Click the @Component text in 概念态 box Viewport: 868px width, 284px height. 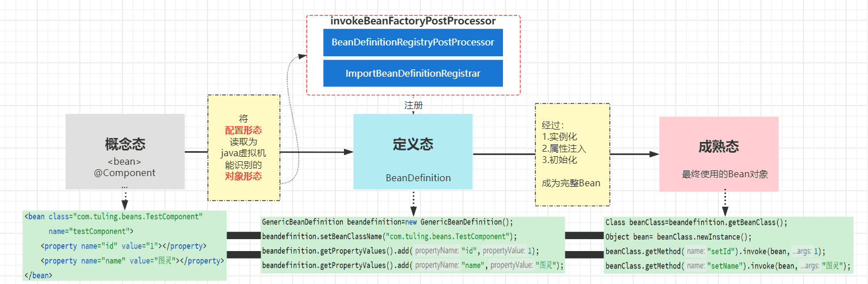tap(125, 173)
